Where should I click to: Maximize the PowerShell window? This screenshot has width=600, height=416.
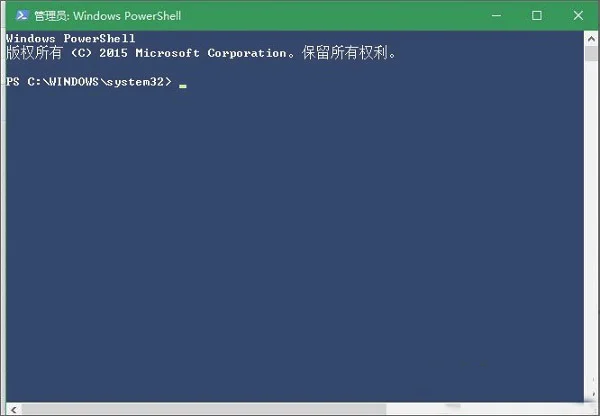[536, 15]
